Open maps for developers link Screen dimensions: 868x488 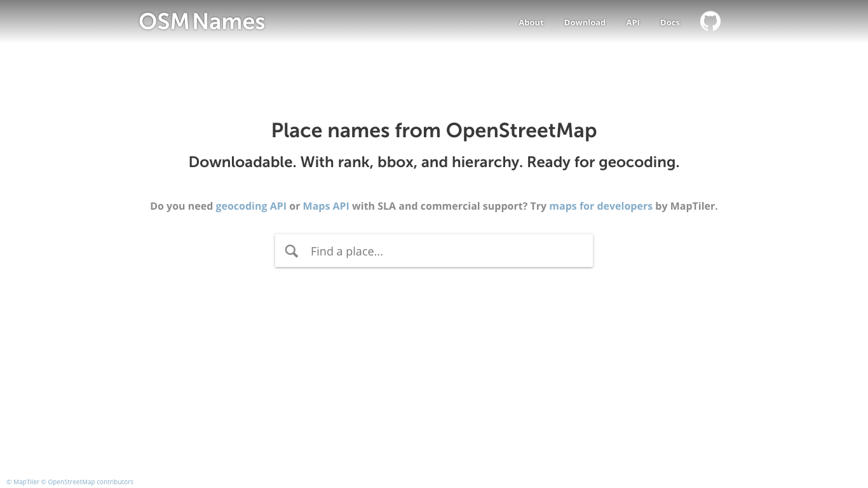coord(600,206)
